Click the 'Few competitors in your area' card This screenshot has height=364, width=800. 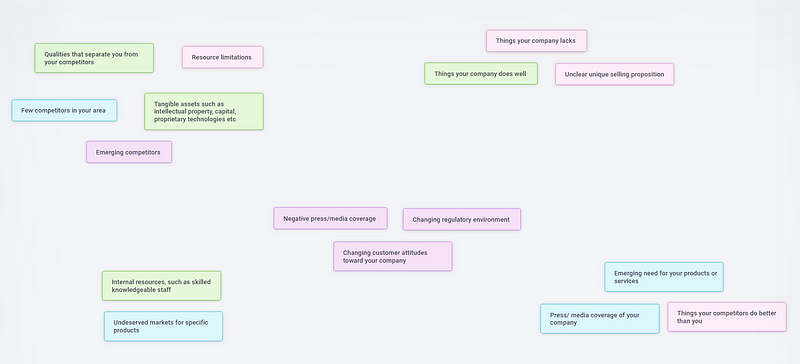(64, 110)
